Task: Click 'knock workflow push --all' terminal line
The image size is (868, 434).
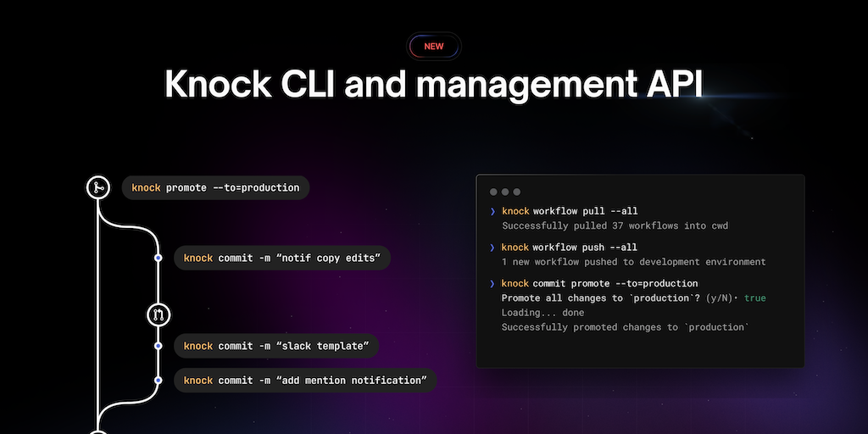Action: [570, 248]
